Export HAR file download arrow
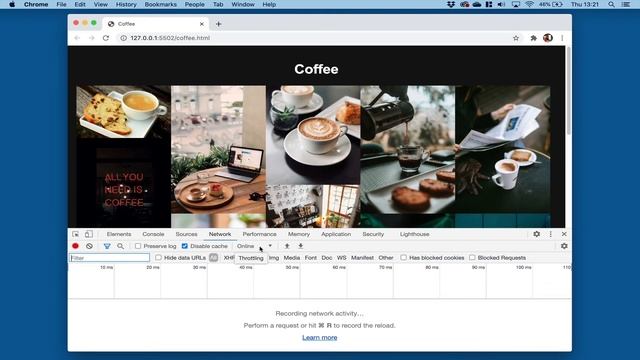The height and width of the screenshot is (360, 640). (300, 246)
